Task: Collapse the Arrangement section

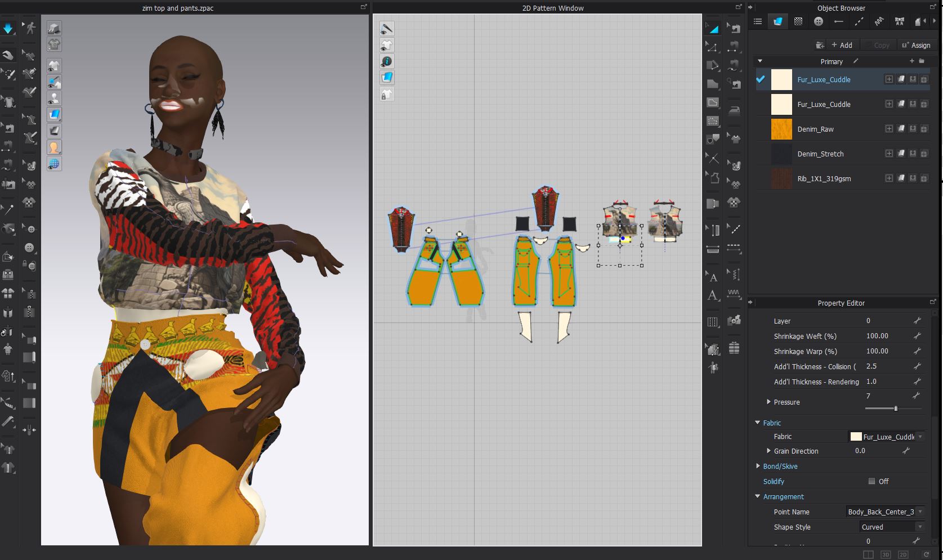Action: click(758, 496)
